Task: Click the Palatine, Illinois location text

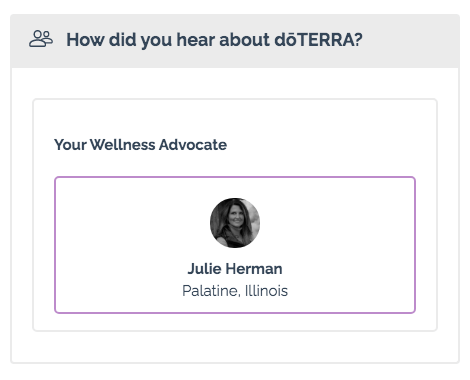Action: [x=235, y=291]
